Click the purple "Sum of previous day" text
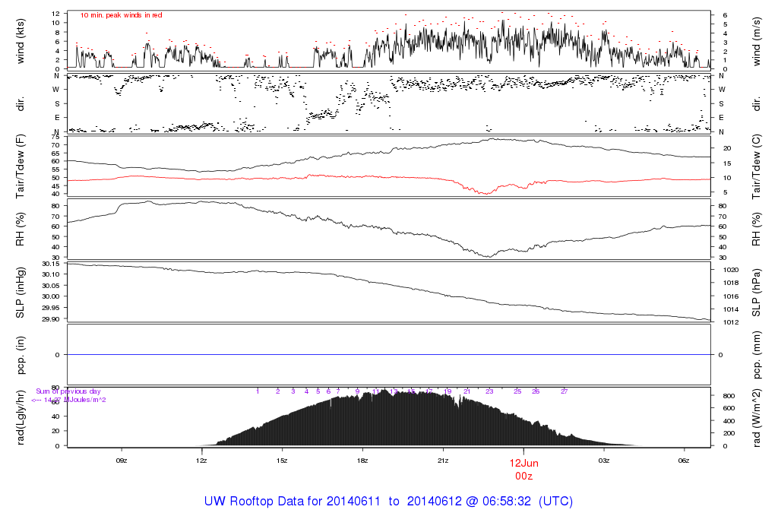The image size is (778, 532). (68, 391)
